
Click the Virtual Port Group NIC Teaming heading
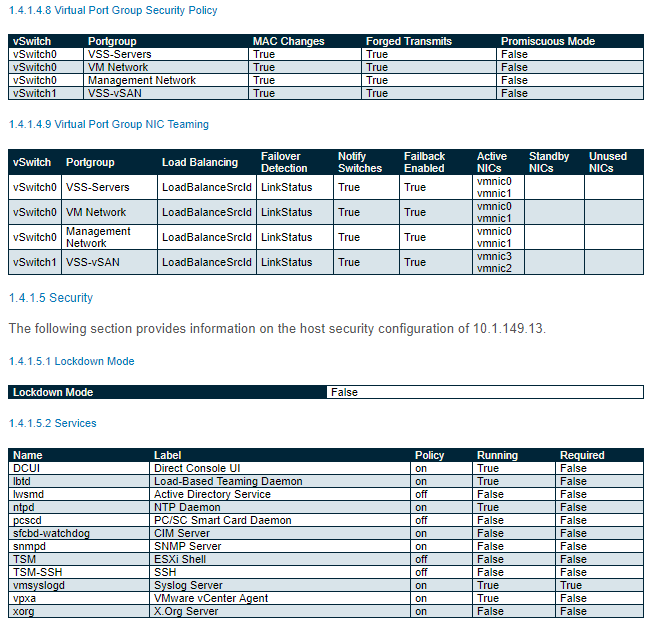(x=109, y=125)
